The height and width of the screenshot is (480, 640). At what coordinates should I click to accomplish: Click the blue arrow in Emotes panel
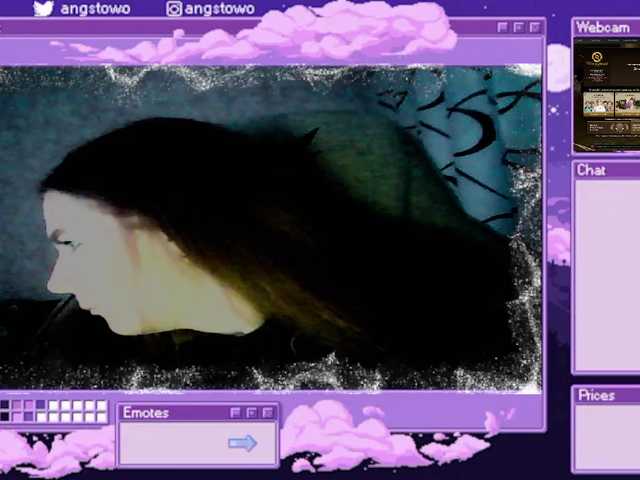[x=242, y=443]
